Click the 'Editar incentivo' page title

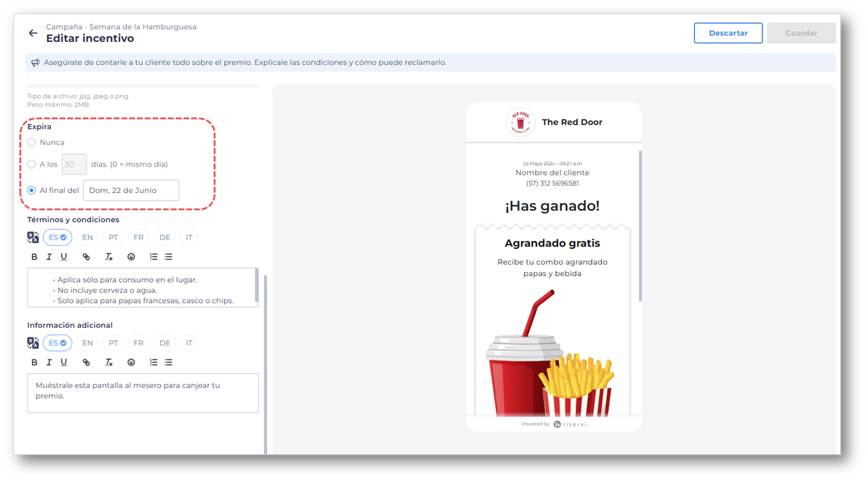point(90,39)
